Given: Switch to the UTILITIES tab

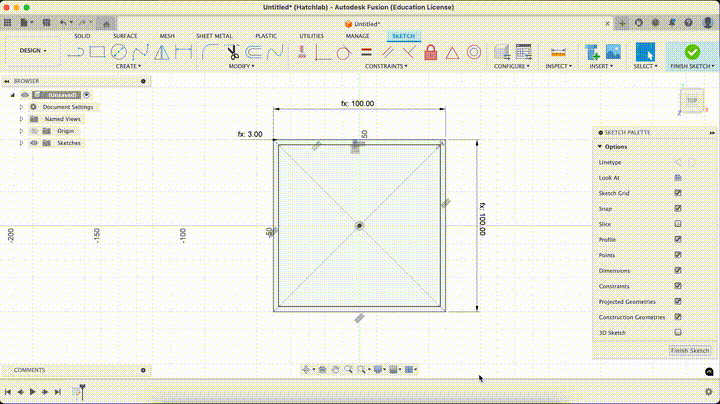Looking at the screenshot, I should pyautogui.click(x=311, y=36).
